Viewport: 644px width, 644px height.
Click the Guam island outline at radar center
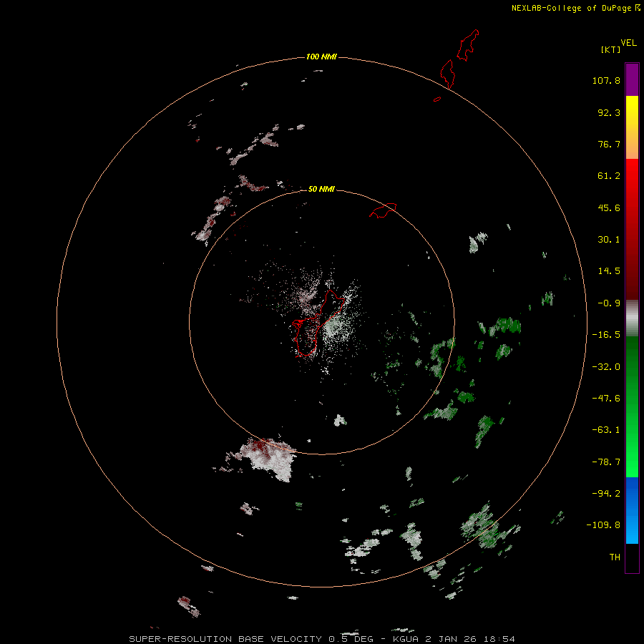[318, 323]
